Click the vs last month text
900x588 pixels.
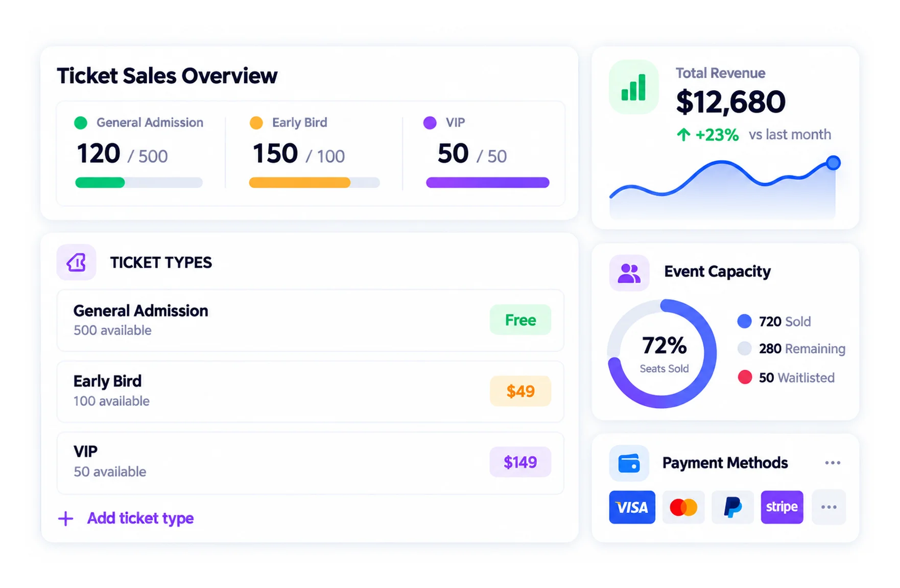790,135
